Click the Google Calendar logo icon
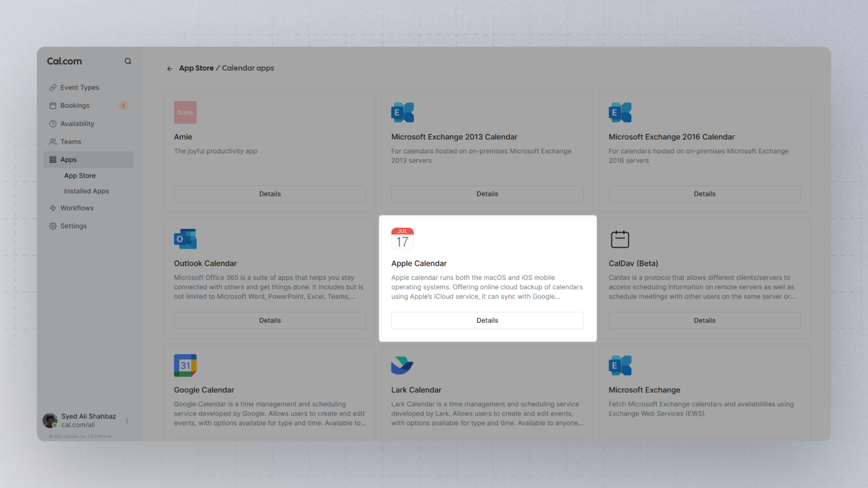Screen dimensions: 868x488 (x=185, y=365)
